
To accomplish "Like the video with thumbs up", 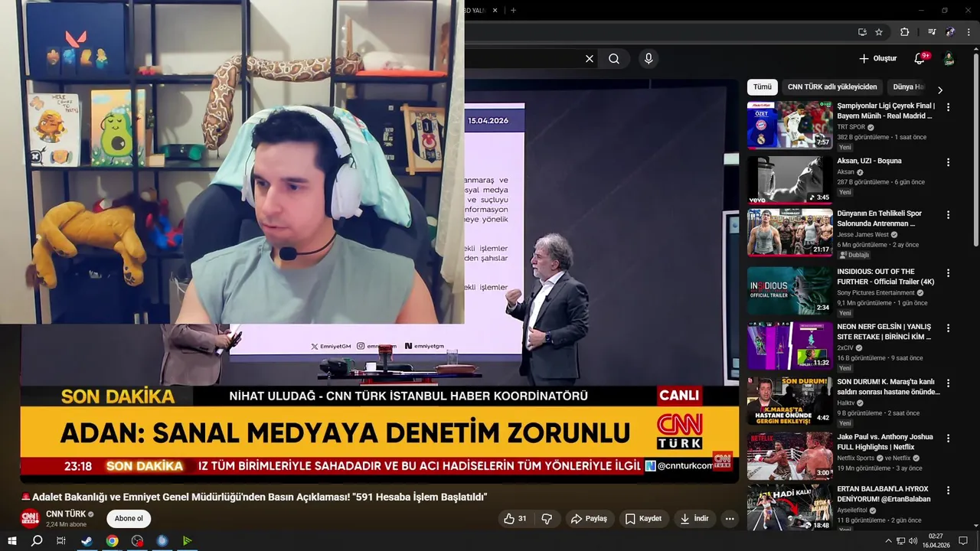I will click(x=515, y=519).
